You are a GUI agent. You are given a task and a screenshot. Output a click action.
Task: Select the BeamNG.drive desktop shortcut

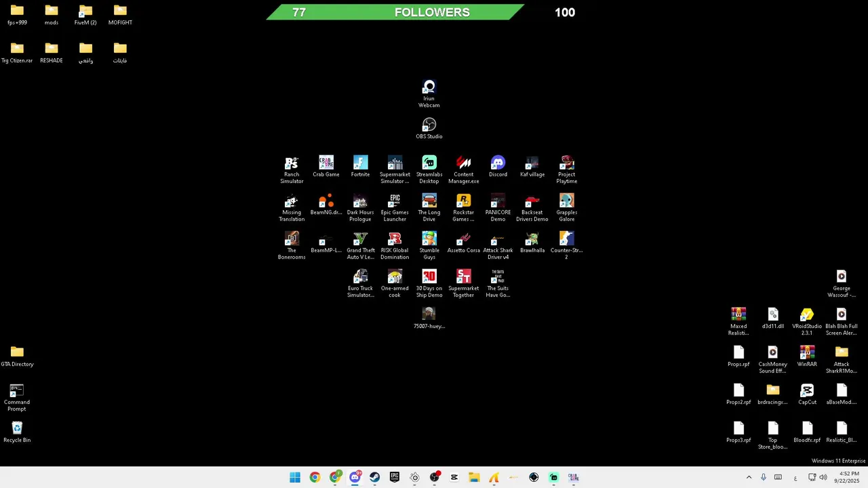(326, 204)
